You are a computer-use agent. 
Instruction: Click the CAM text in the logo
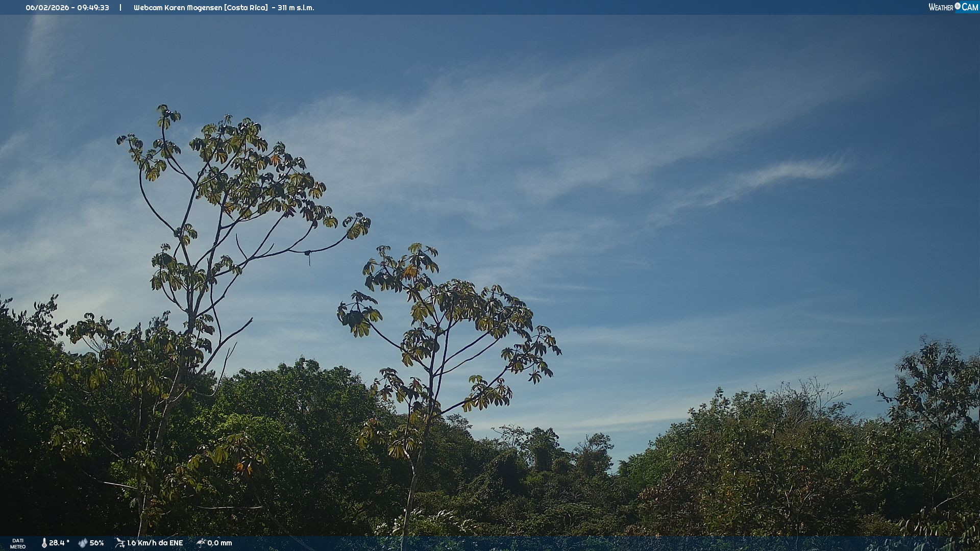click(970, 7)
